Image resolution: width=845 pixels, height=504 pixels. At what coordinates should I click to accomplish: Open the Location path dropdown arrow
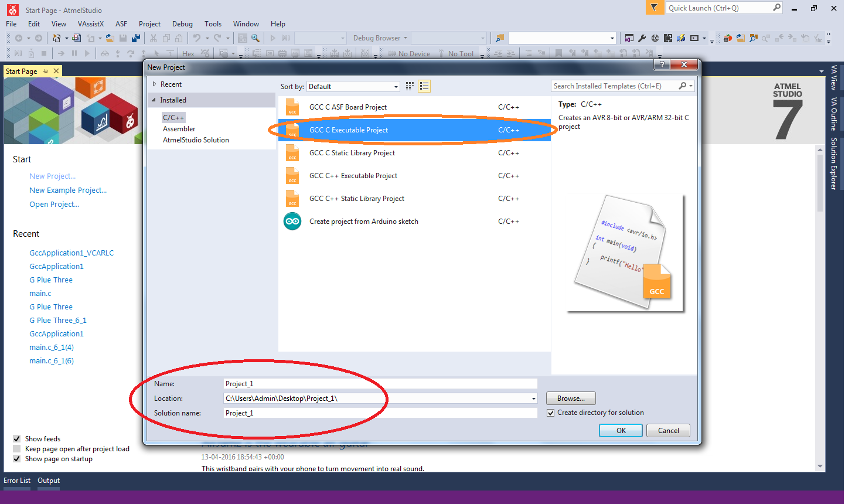(x=533, y=399)
